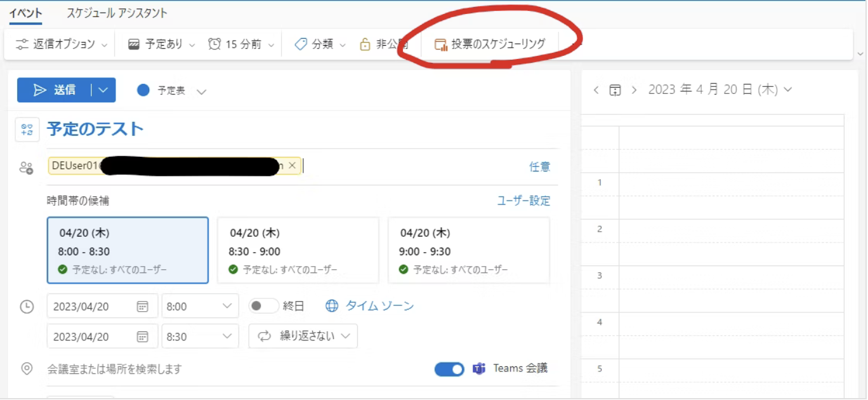Open the タイム ゾーン link

pyautogui.click(x=379, y=306)
